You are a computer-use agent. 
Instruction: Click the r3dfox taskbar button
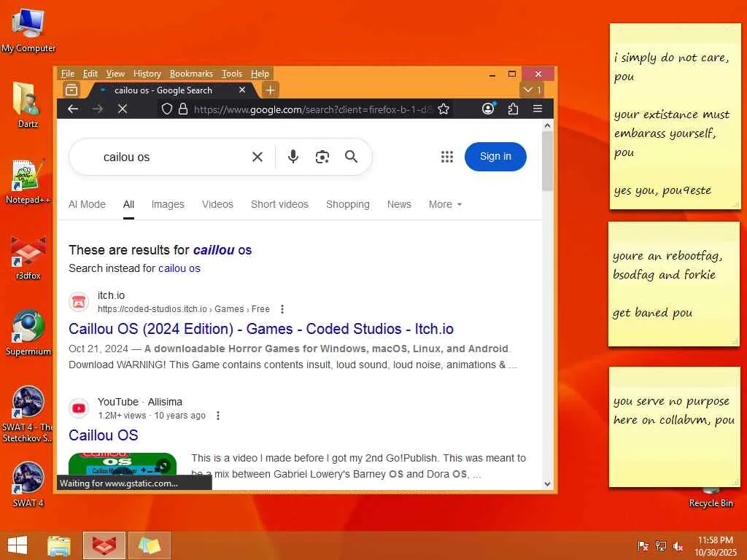point(104,545)
